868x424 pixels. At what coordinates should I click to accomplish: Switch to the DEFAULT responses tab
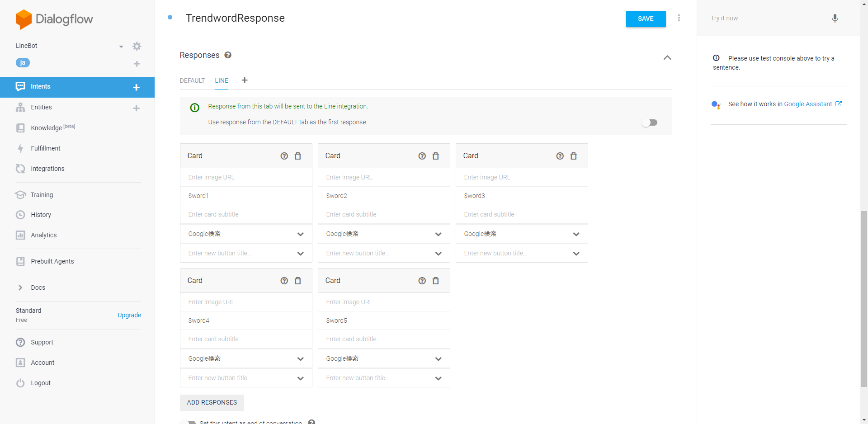pyautogui.click(x=192, y=80)
